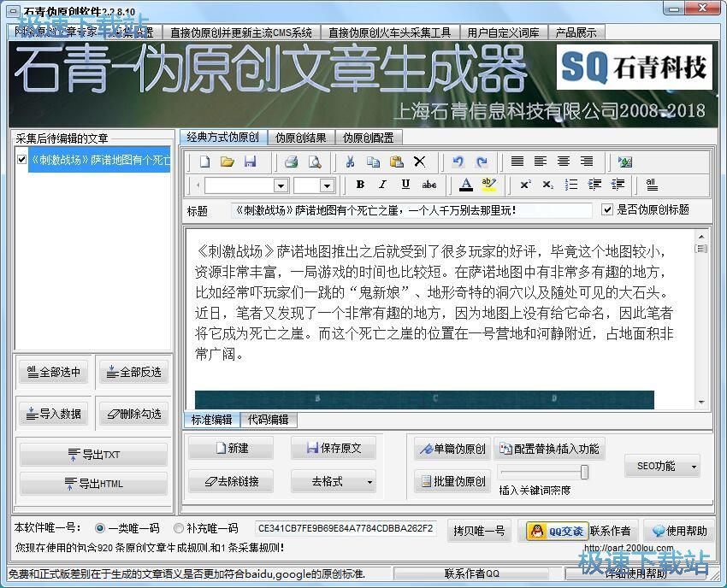727x588 pixels.
Task: Open the font size dropdown
Action: pos(327,185)
